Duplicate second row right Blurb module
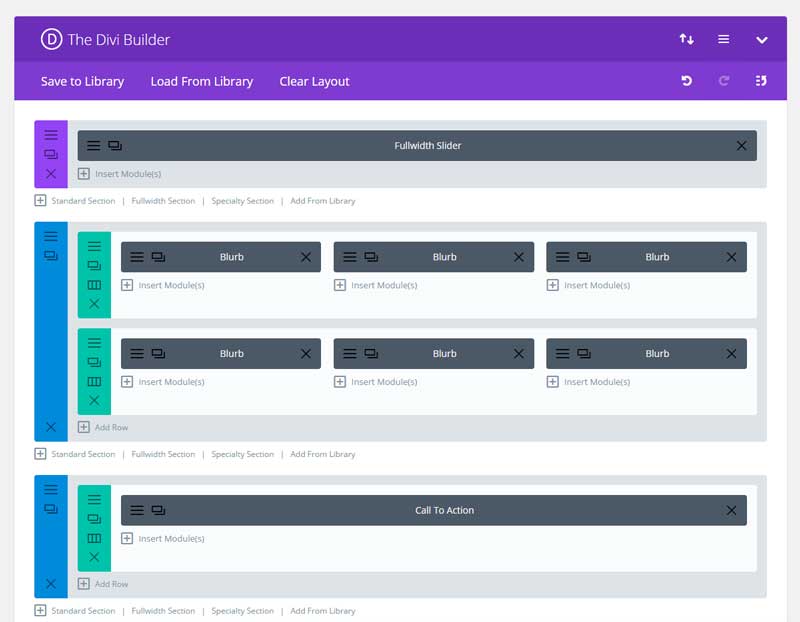This screenshot has width=800, height=622. (584, 353)
